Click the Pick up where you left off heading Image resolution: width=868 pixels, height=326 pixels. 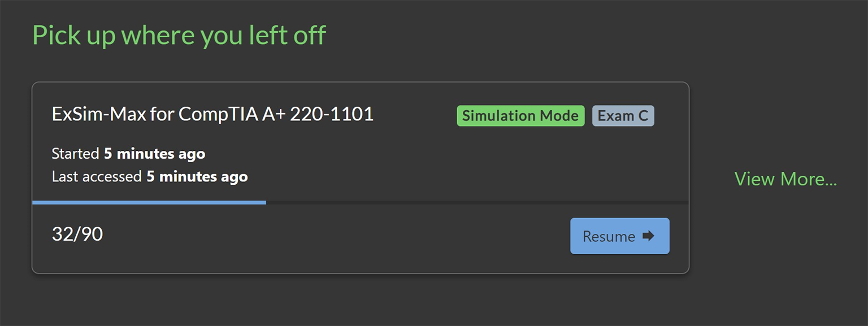[x=179, y=36]
